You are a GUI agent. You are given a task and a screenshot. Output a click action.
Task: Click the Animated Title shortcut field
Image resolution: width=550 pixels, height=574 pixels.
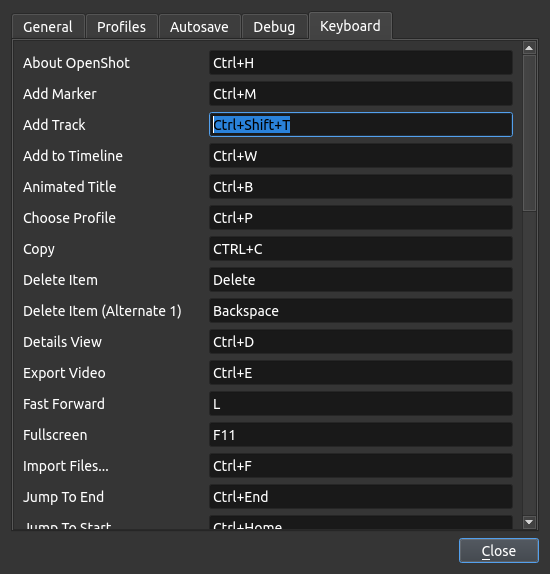[x=361, y=187]
